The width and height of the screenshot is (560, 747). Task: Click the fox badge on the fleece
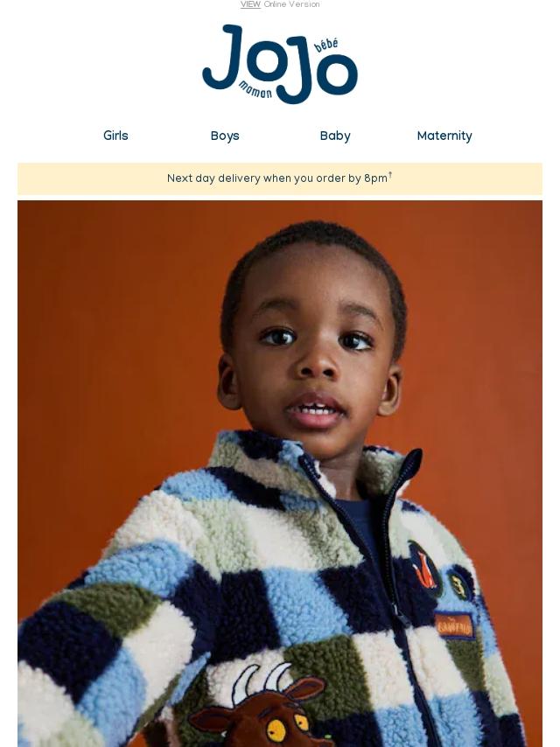tap(424, 568)
